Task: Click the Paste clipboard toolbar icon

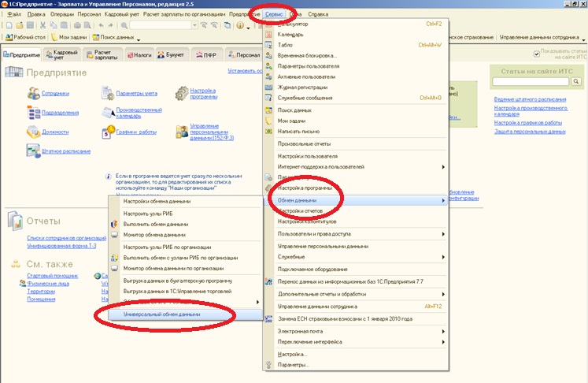Action: [64, 25]
